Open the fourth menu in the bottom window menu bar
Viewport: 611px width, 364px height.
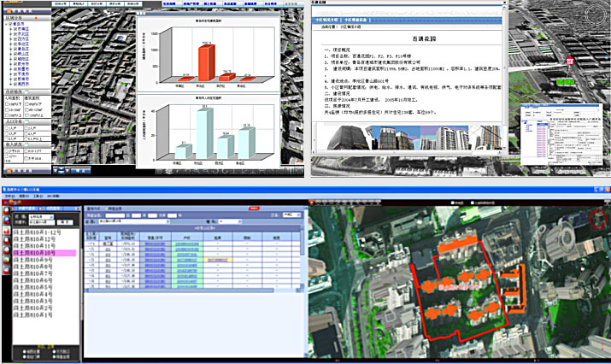coord(54,196)
